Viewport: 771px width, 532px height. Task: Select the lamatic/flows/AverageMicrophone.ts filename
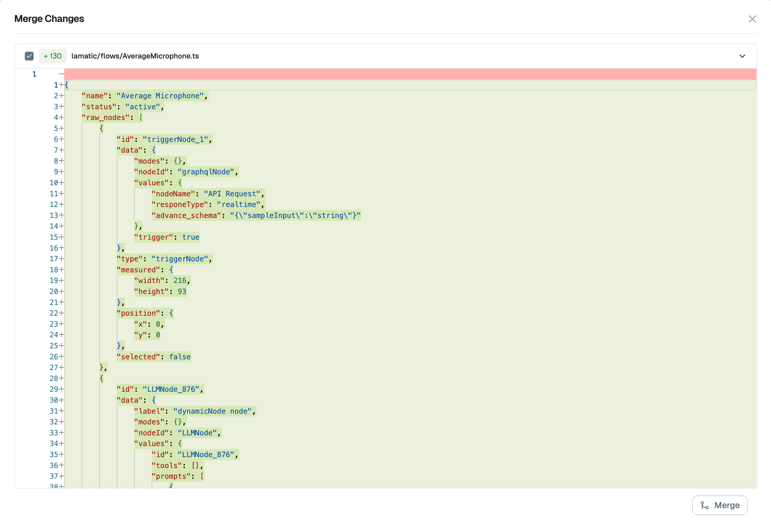135,56
